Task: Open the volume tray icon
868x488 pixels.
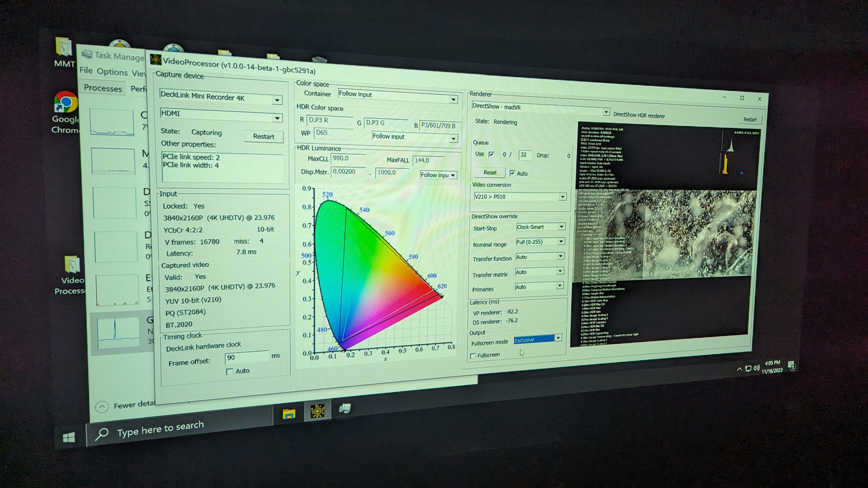Action: [x=756, y=368]
